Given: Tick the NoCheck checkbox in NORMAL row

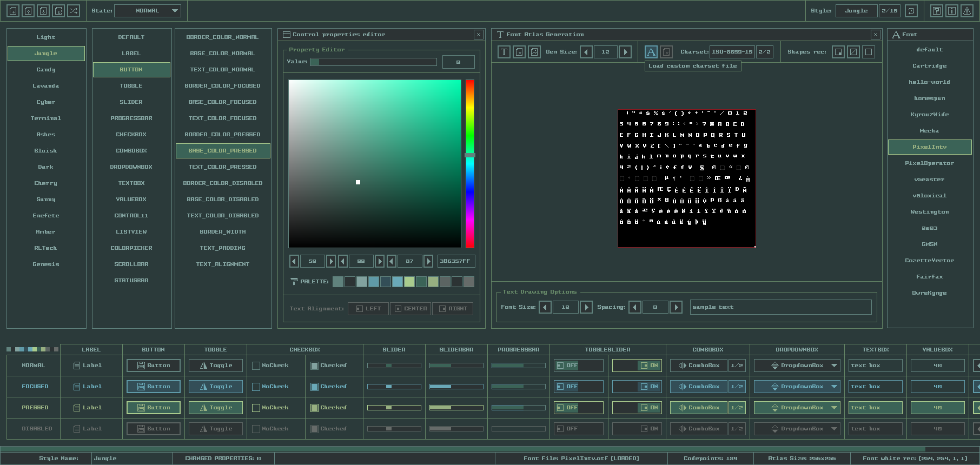Looking at the screenshot, I should tap(256, 366).
